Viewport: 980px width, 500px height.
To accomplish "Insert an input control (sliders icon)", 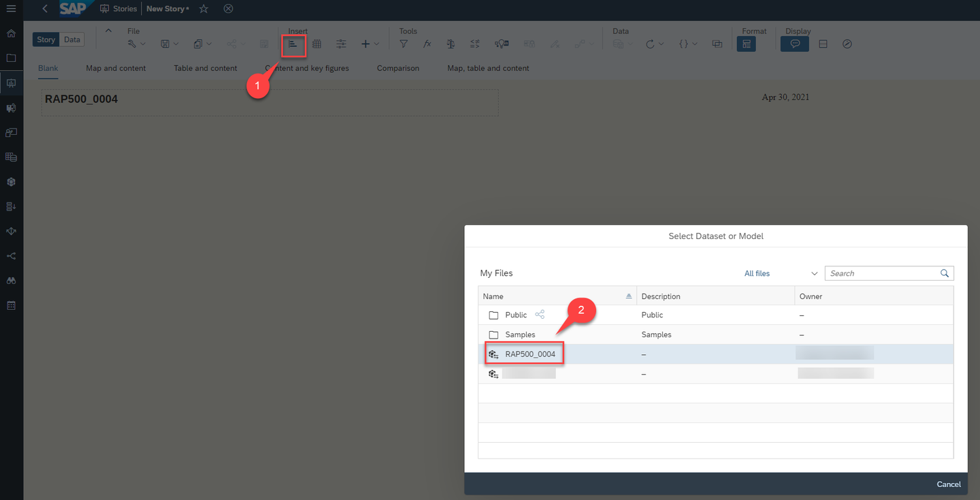I will click(x=341, y=44).
